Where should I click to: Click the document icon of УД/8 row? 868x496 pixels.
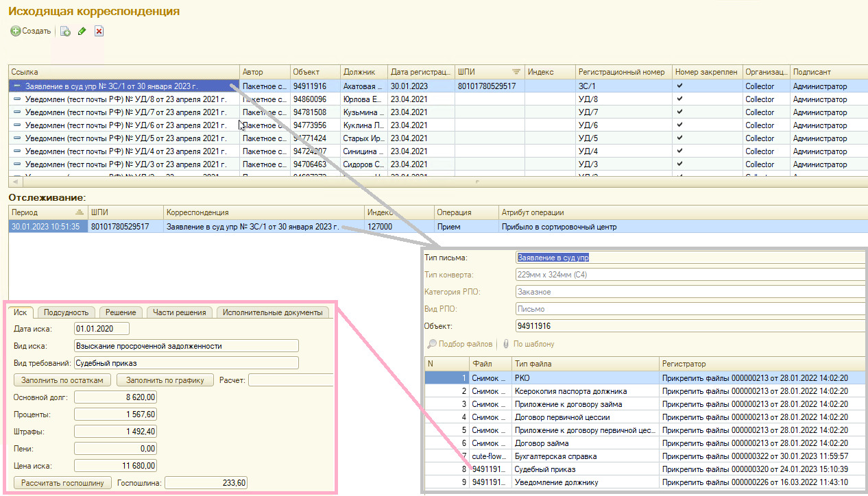pos(17,99)
